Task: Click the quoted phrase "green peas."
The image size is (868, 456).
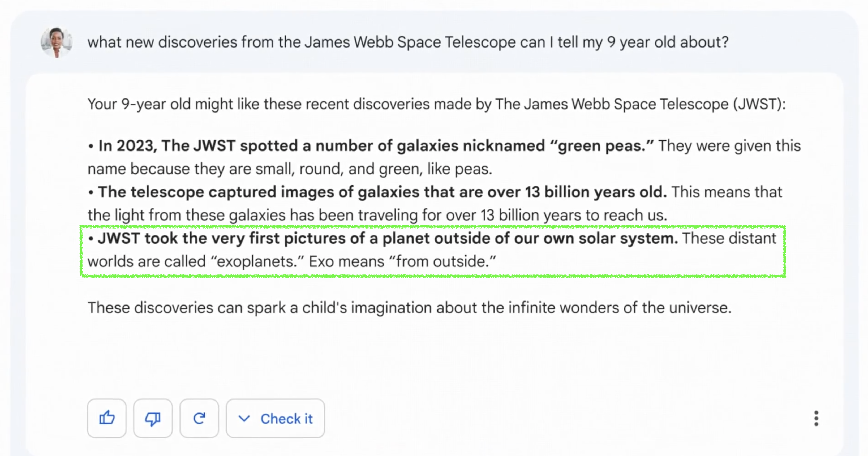Action: [x=601, y=146]
